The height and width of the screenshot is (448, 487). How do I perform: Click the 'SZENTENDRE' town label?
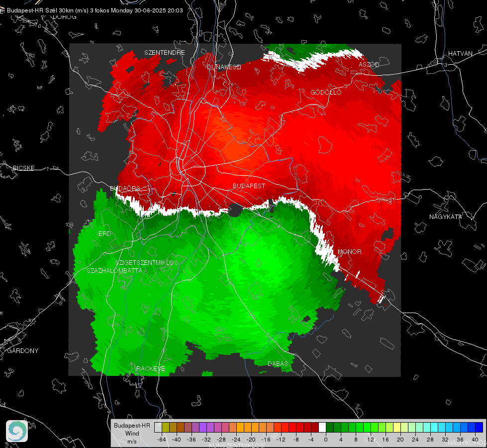pyautogui.click(x=165, y=53)
